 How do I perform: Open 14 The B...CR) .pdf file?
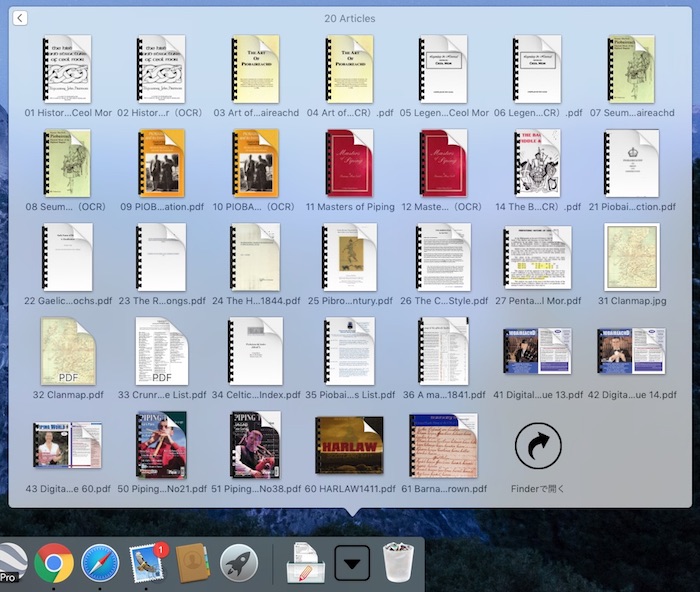tap(537, 163)
